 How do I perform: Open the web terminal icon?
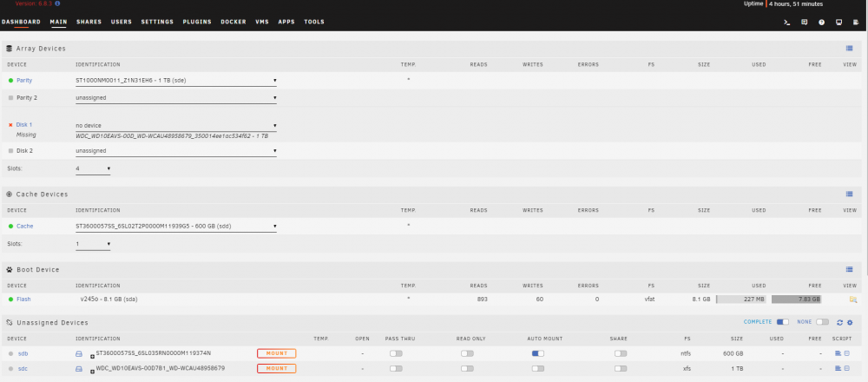click(x=786, y=23)
